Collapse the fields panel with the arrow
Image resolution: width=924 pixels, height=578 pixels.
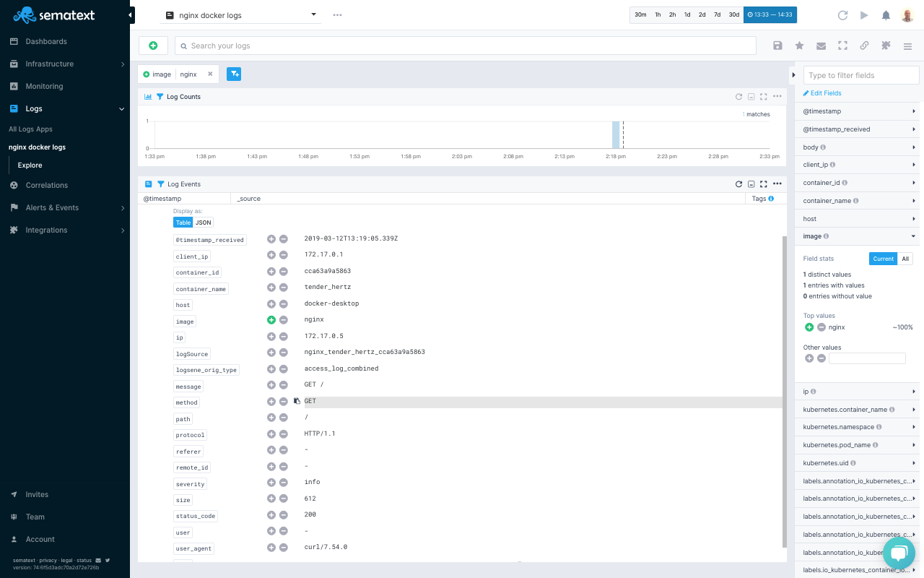coord(793,74)
